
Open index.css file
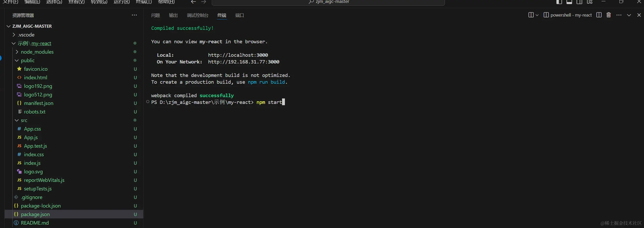(34, 154)
